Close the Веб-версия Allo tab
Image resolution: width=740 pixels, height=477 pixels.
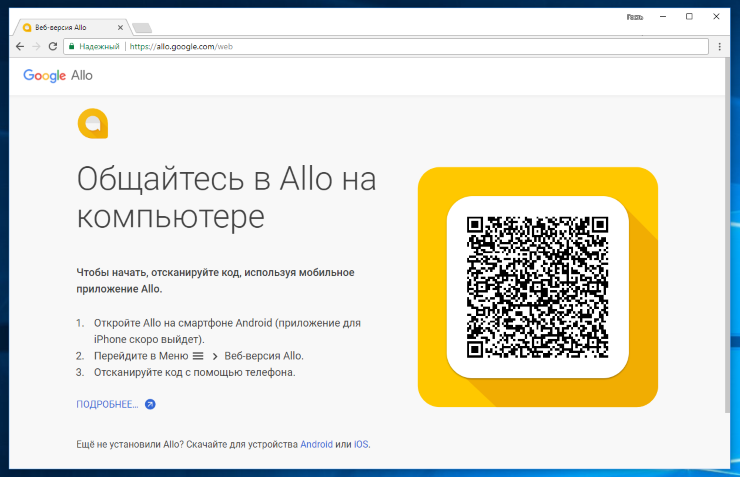tap(120, 27)
